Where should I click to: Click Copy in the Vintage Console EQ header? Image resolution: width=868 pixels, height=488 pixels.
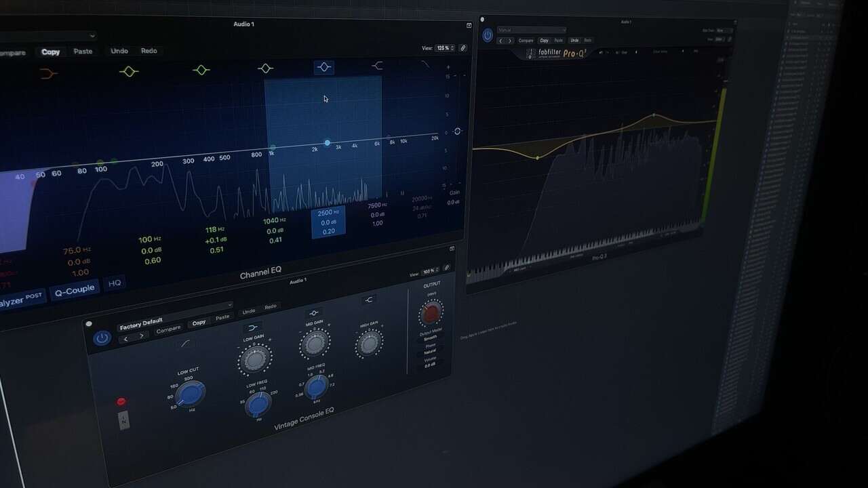coord(199,323)
